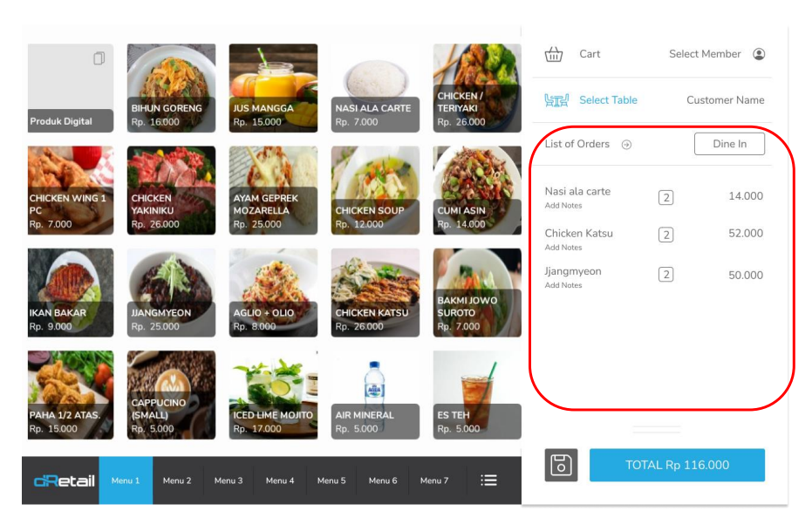Click the dRetail logo
Image resolution: width=812 pixels, height=511 pixels.
pos(65,480)
